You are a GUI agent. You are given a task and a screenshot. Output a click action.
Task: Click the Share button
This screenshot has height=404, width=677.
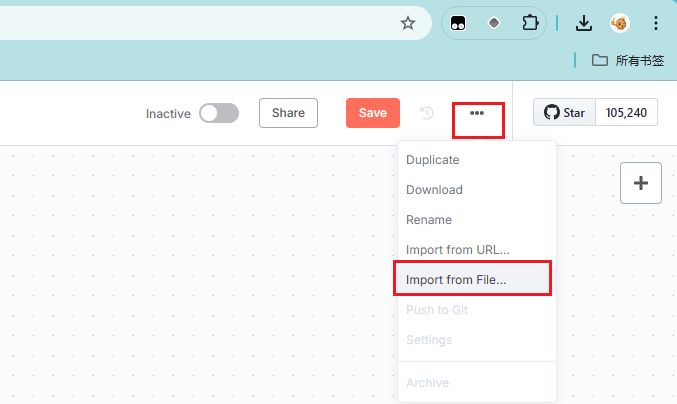click(x=288, y=113)
